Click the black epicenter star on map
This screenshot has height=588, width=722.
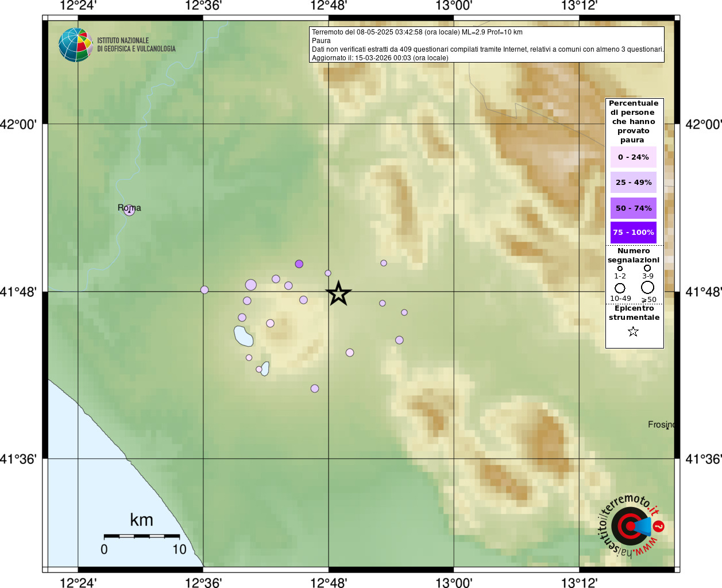coord(339,293)
